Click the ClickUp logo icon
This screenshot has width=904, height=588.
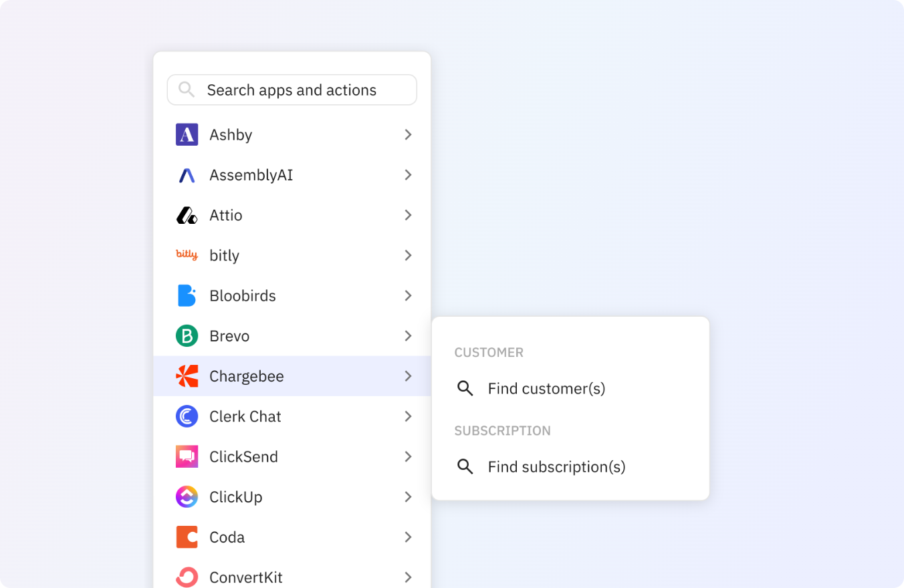[x=187, y=496]
